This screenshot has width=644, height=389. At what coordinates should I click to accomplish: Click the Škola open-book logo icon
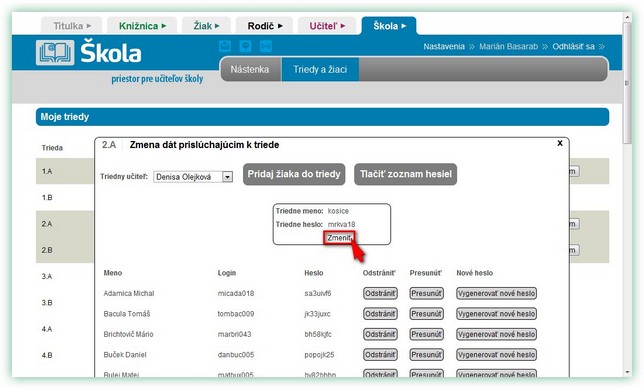point(55,53)
